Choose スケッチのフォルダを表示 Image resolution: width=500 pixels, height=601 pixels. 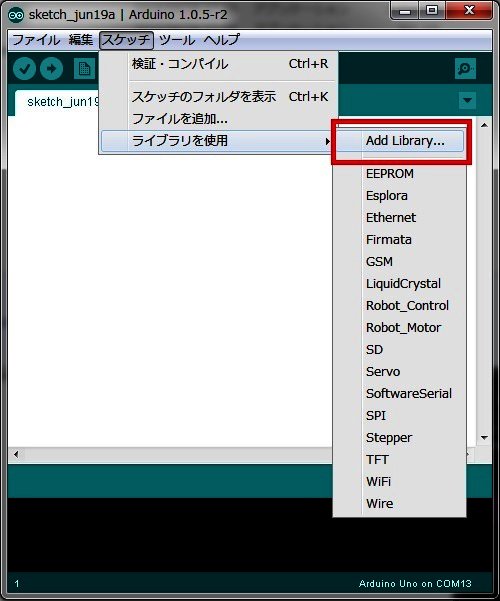(x=219, y=97)
